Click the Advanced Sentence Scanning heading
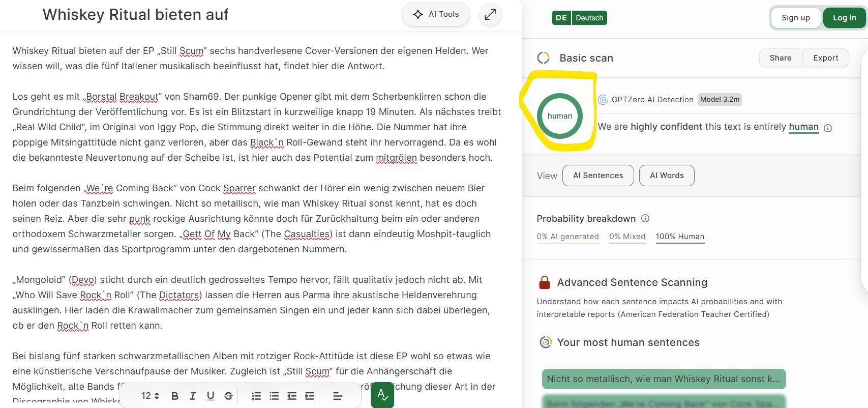Screen dimensions: 868x408 click(x=632, y=282)
